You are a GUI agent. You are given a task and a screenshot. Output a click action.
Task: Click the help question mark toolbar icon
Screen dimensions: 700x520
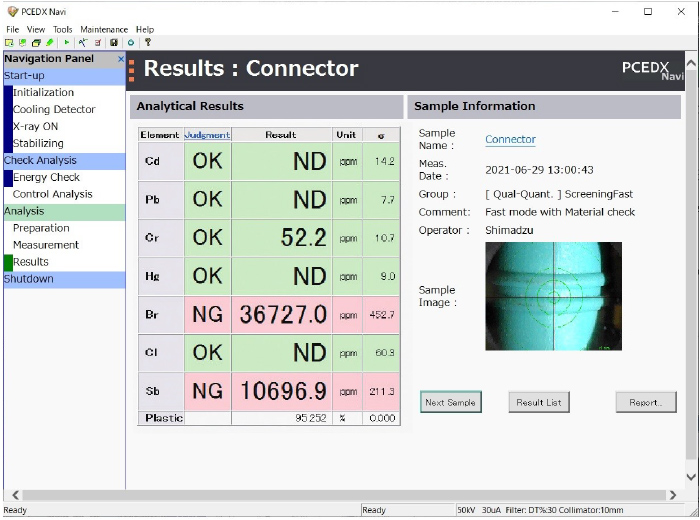click(x=148, y=42)
